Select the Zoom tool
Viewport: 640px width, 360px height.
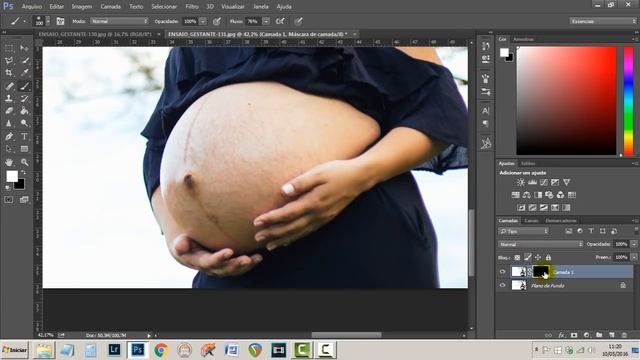pos(24,162)
